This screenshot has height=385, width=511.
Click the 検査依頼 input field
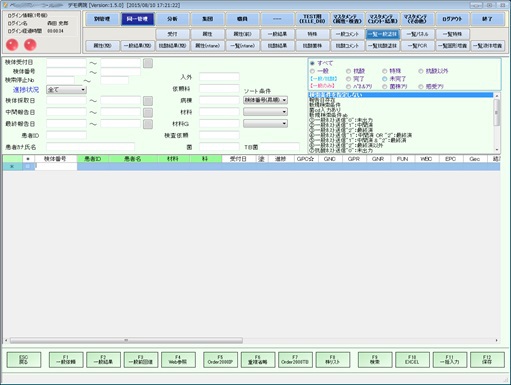pyautogui.click(x=219, y=135)
